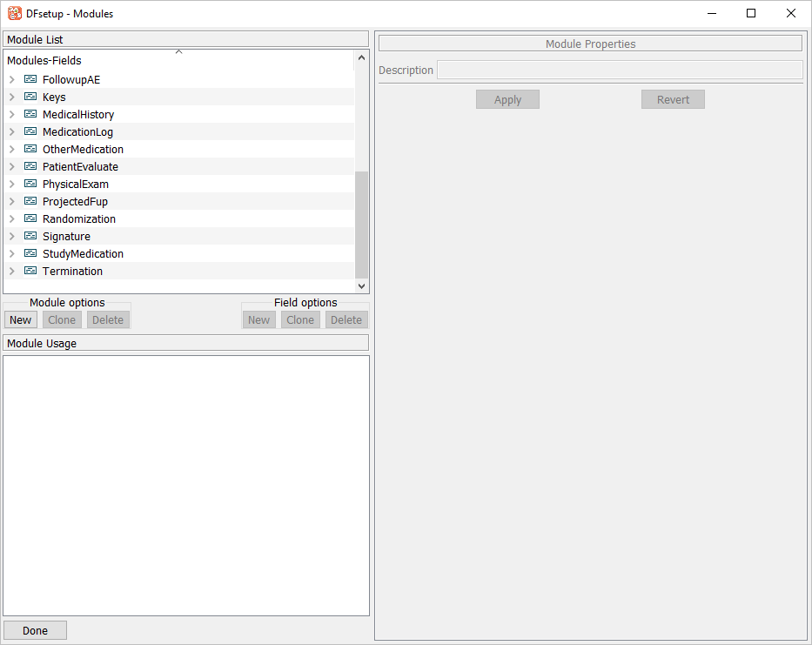
Task: Click inside the Module Usage list area
Action: (186, 485)
